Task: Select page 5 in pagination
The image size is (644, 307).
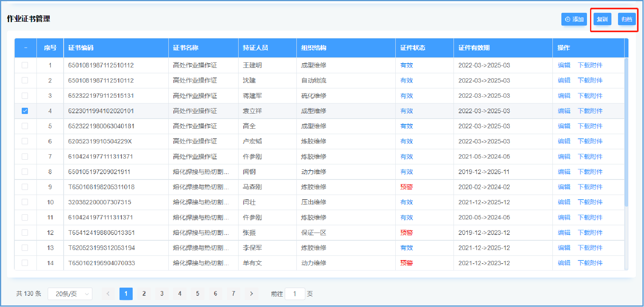Action: click(197, 294)
